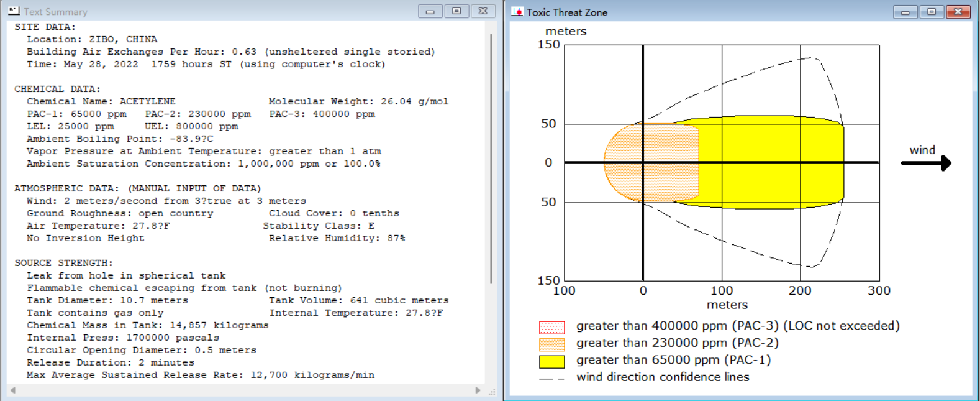Click 'Ground Roughness: open country' text
The image size is (980, 401).
click(120, 213)
